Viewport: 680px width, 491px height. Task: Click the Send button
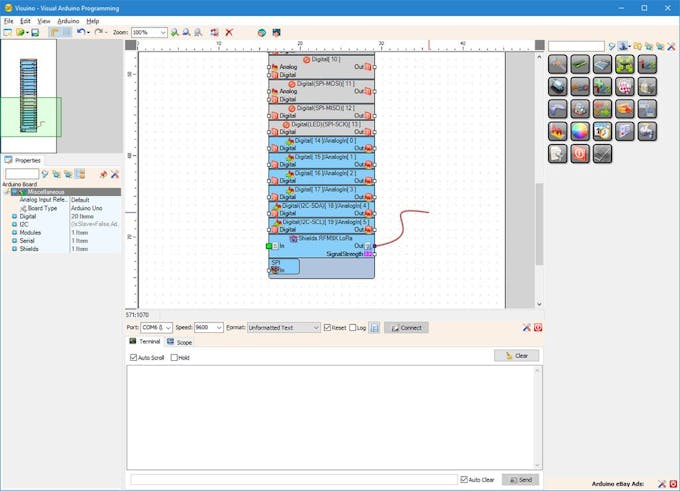520,480
